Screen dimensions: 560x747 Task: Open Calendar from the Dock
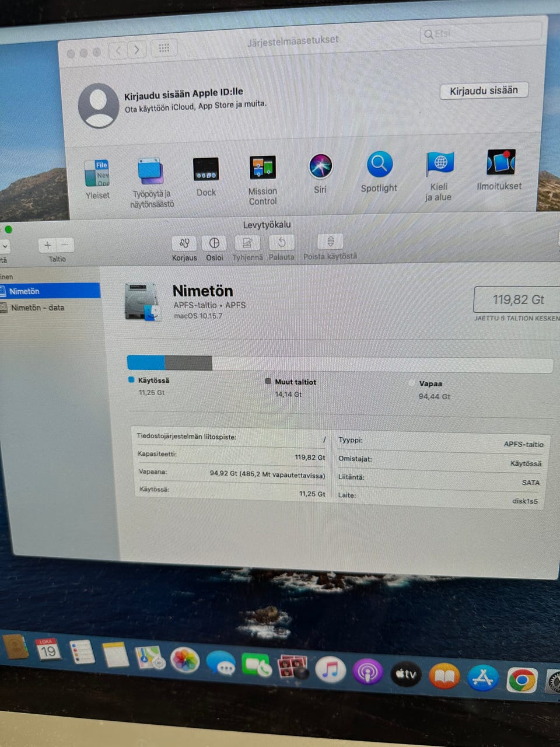pyautogui.click(x=48, y=649)
